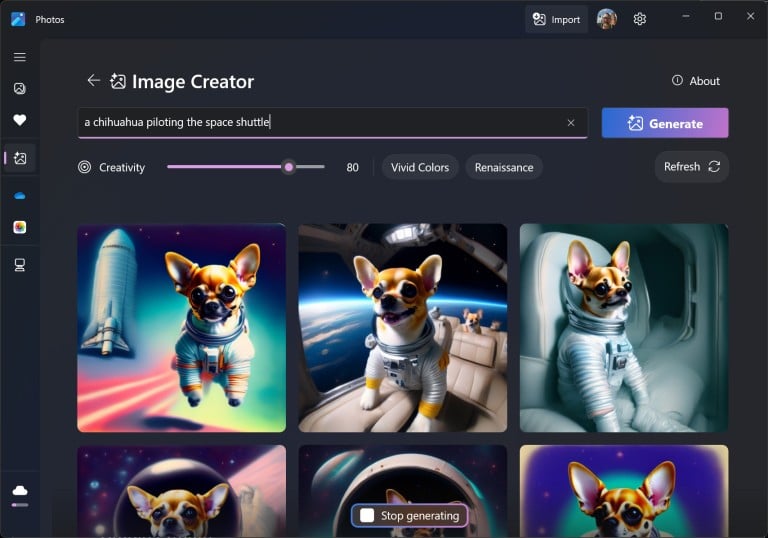The image size is (768, 538).
Task: Open OneDrive blue cloud in sidebar
Action: tap(20, 196)
